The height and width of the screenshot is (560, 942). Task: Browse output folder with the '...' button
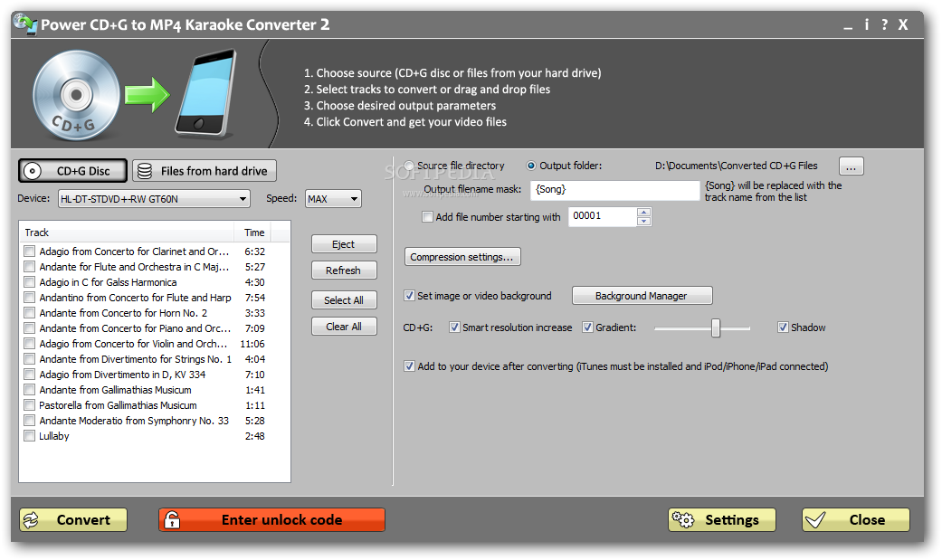[852, 166]
